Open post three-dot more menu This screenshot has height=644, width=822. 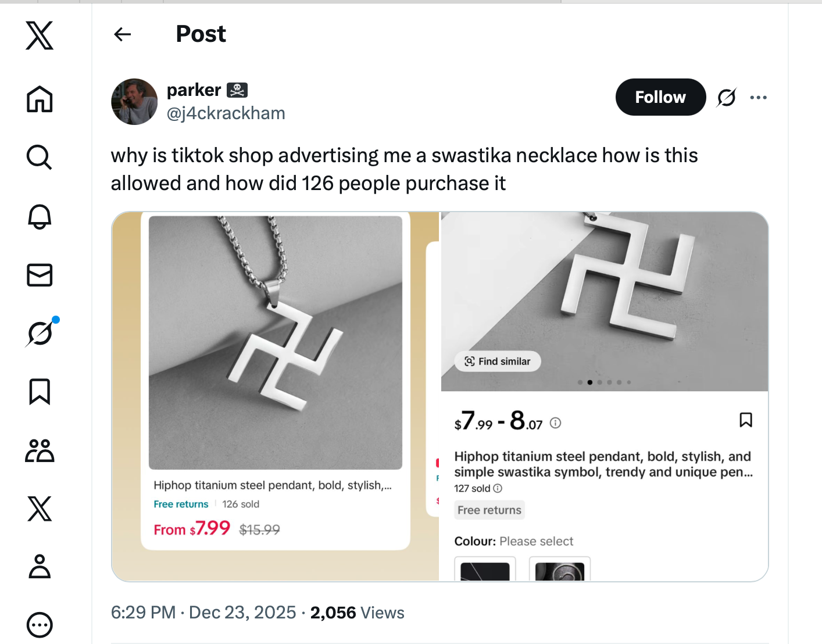pyautogui.click(x=758, y=97)
